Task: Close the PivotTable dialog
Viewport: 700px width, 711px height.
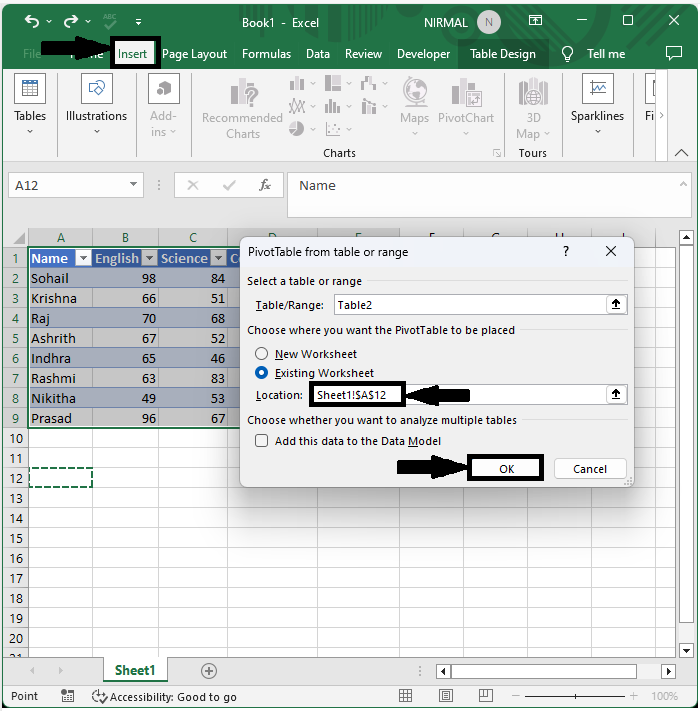Action: pos(611,251)
